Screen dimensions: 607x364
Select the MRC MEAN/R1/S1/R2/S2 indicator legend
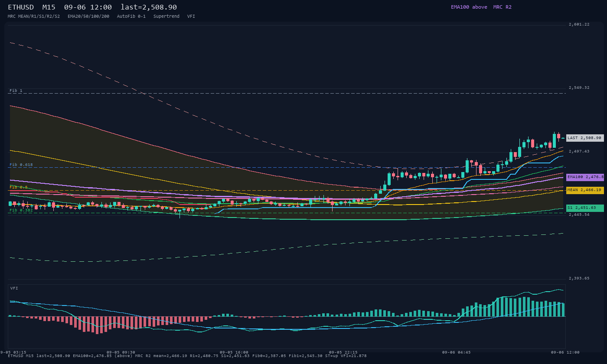point(34,16)
